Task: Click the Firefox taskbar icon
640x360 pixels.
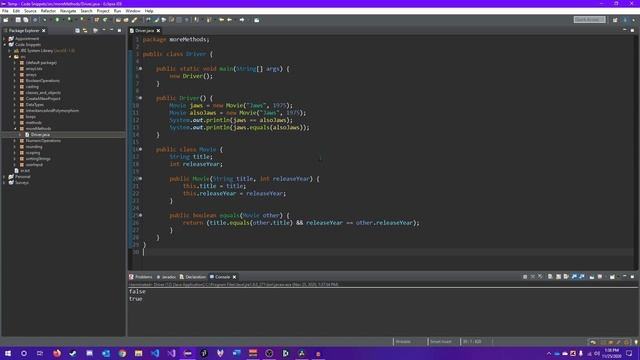Action: point(57,353)
